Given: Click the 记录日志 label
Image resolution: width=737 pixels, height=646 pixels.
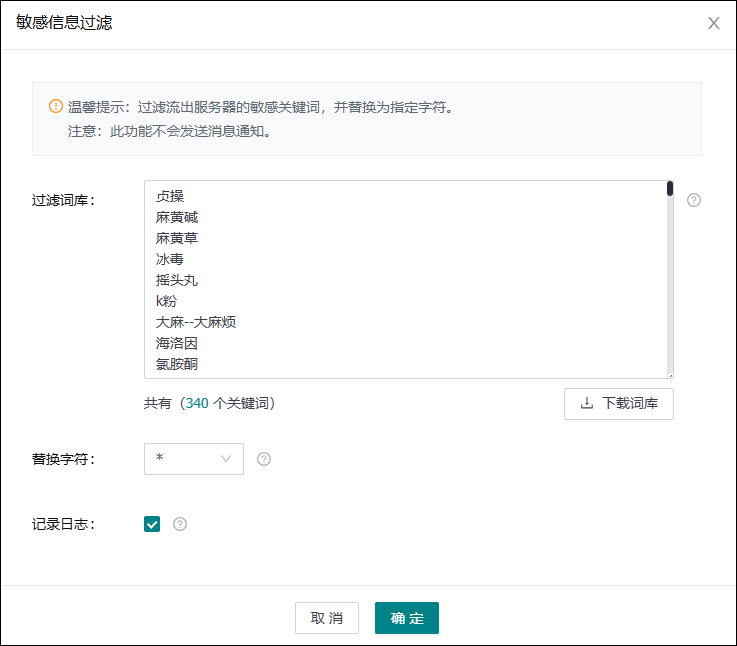Looking at the screenshot, I should pyautogui.click(x=63, y=524).
